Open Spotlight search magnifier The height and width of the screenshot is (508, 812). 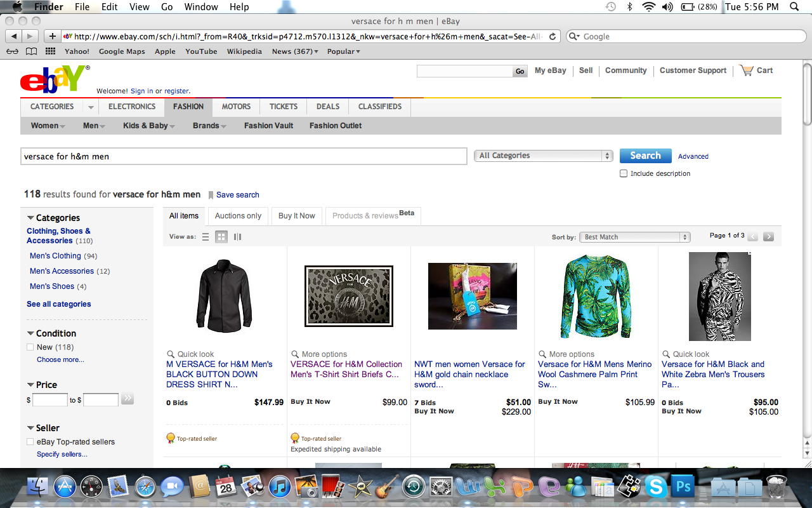[794, 7]
